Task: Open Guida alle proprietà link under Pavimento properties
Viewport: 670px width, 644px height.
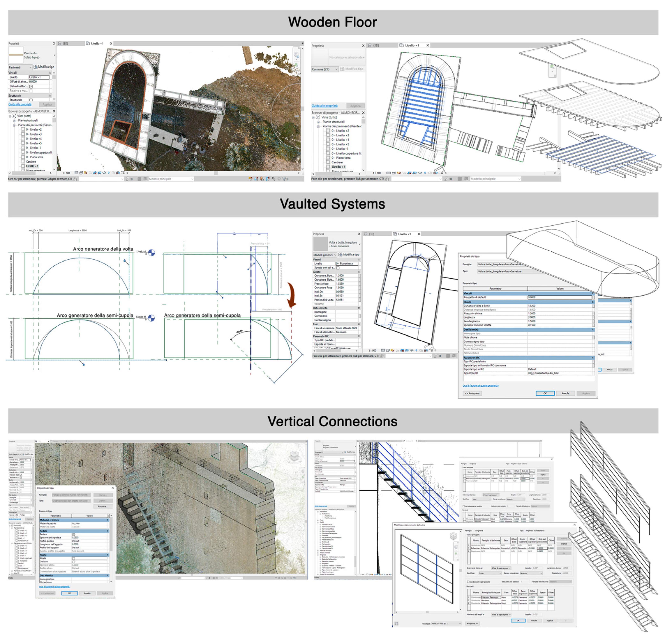Action: (20, 104)
